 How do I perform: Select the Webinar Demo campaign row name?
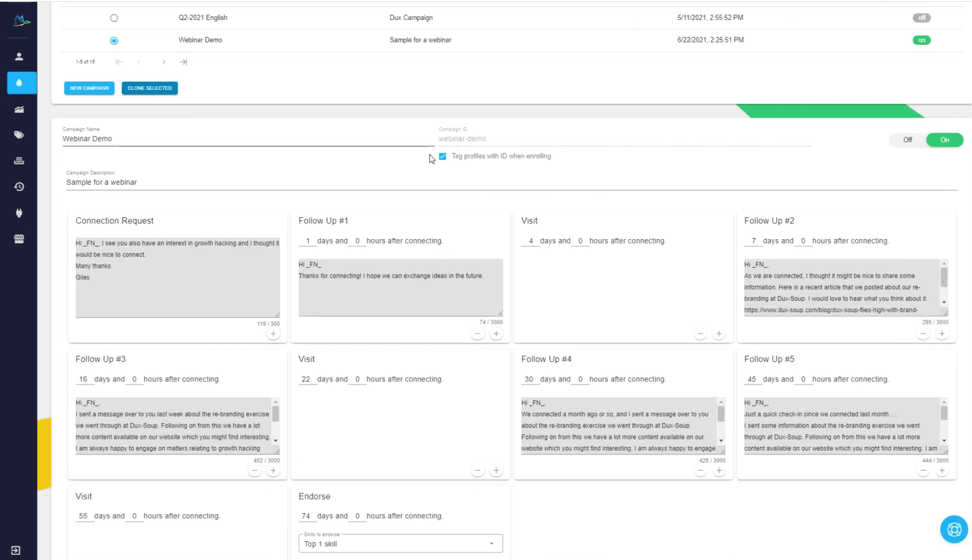point(200,40)
